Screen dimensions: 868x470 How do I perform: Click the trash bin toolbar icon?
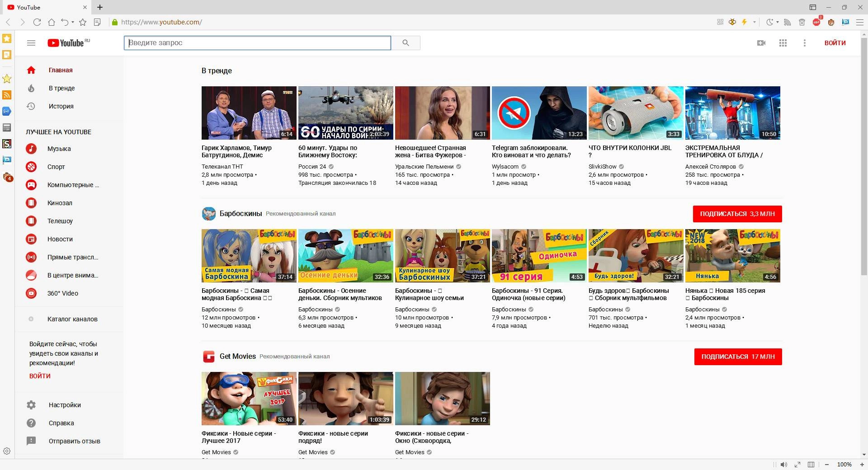click(802, 22)
